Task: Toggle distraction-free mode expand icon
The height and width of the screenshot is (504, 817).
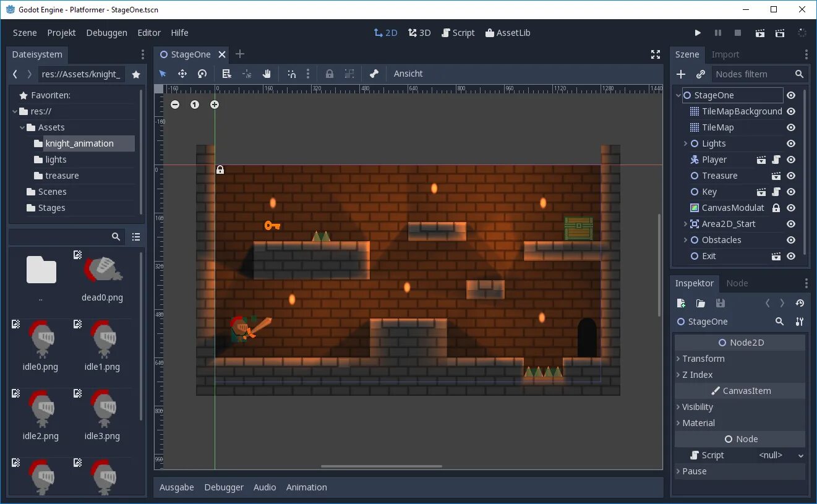Action: [656, 54]
